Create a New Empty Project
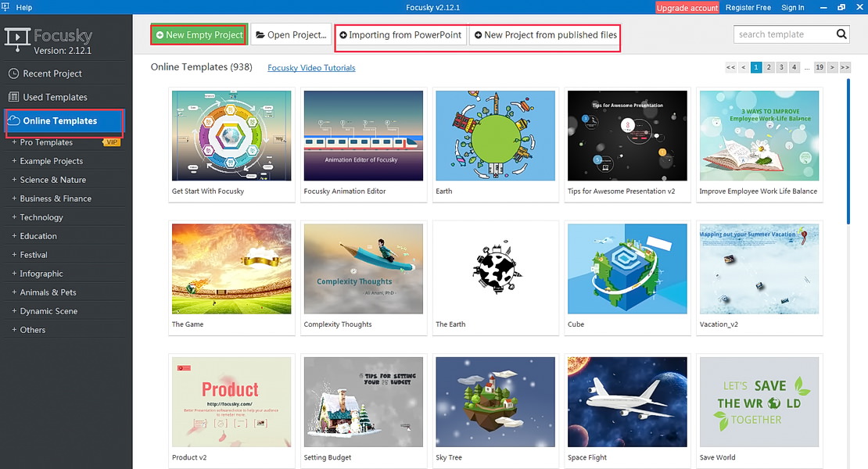This screenshot has width=868, height=469. point(199,35)
